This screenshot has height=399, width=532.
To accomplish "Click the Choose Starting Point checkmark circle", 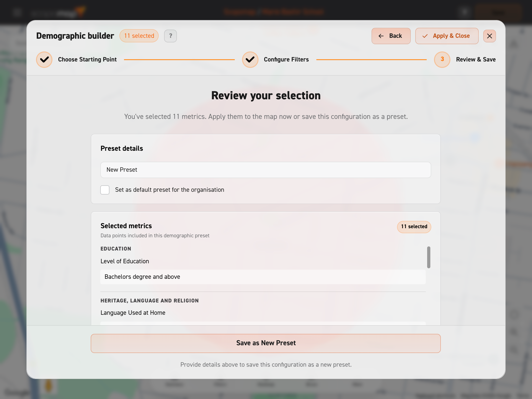I will [44, 59].
